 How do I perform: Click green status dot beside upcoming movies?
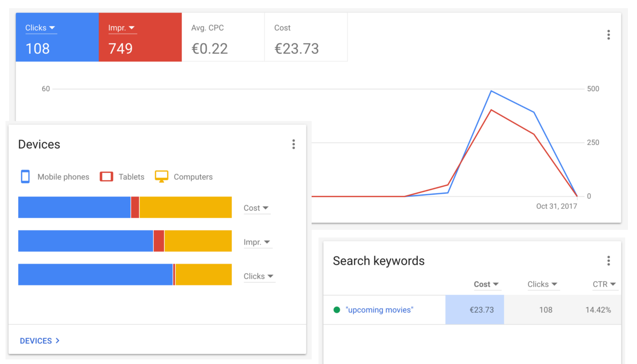click(x=337, y=310)
